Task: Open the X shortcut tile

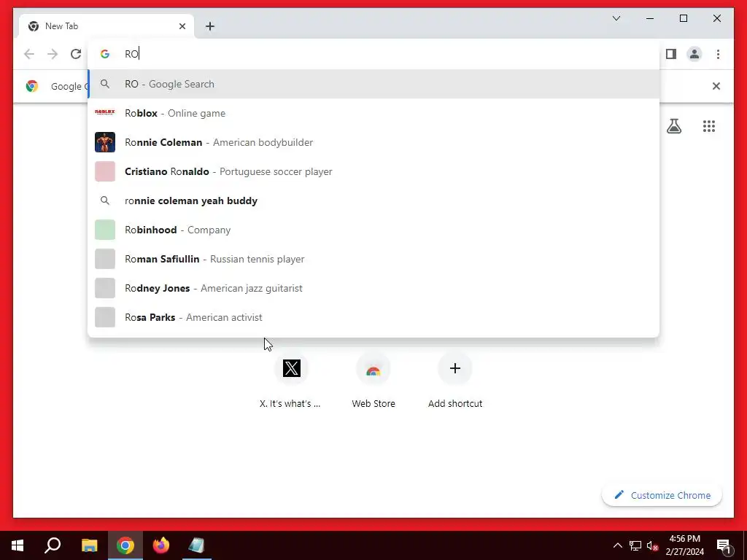Action: (x=291, y=368)
